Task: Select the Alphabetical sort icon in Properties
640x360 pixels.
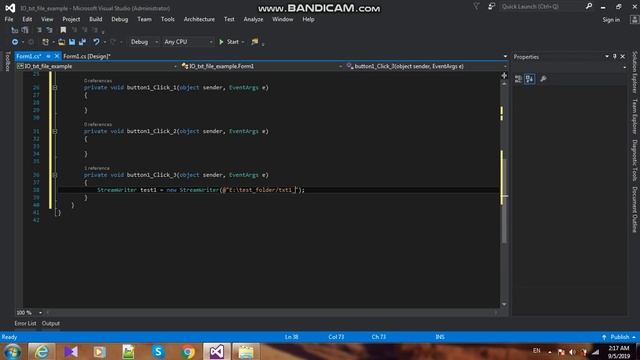Action: coord(529,79)
